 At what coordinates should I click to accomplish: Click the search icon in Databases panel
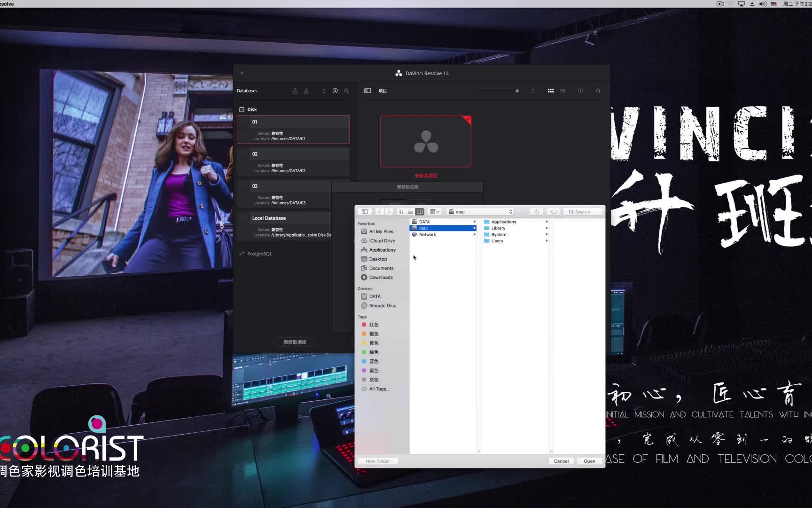[x=347, y=91]
